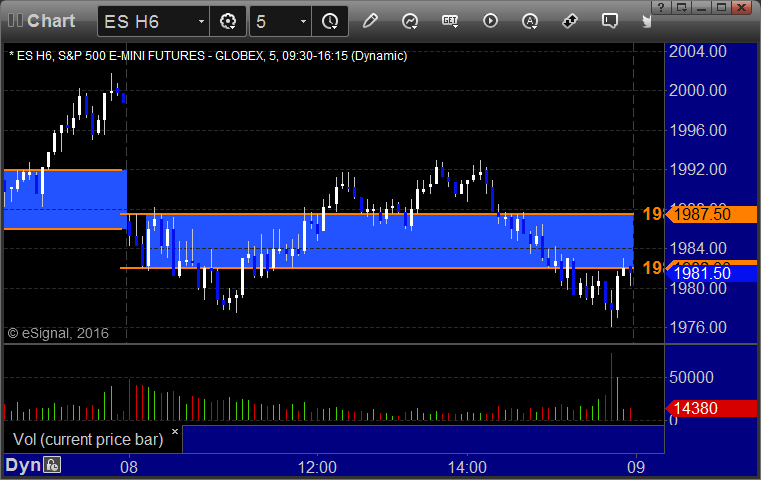Open the chart comment bubble icon

[610, 21]
